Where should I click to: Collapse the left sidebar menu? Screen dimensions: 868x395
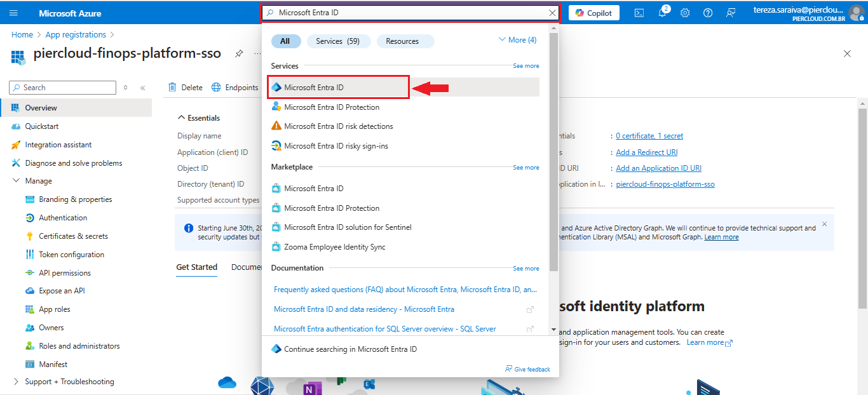click(143, 88)
